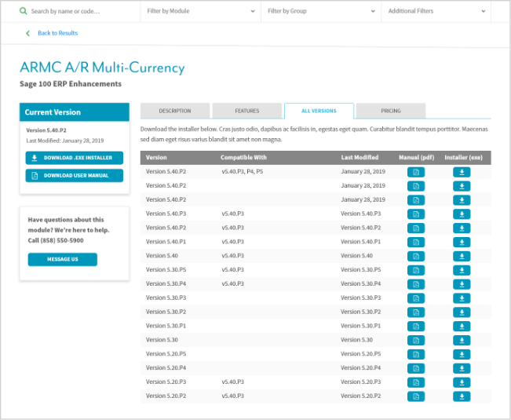
Task: Click the Sage 100 ERP Enhancements subtitle
Action: (71, 84)
